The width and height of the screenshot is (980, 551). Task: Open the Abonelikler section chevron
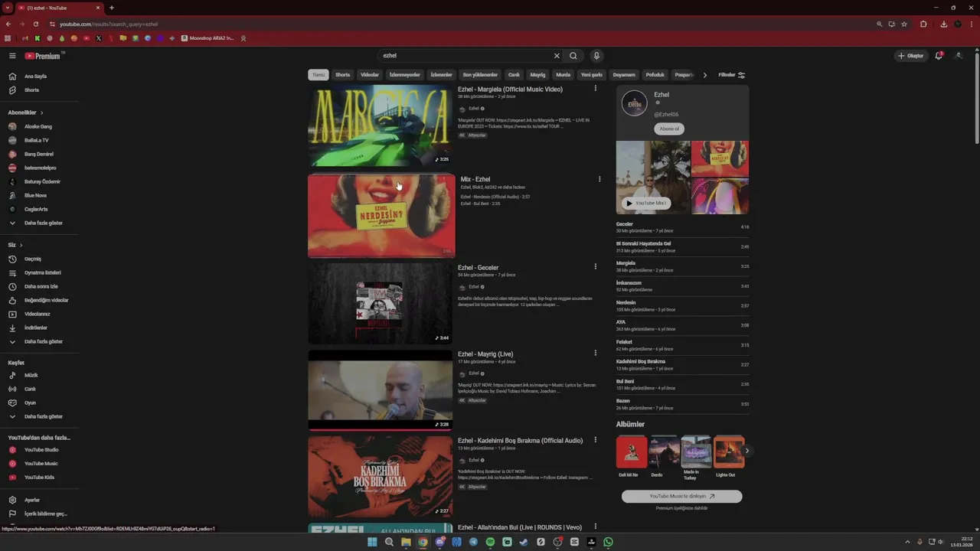coord(41,112)
